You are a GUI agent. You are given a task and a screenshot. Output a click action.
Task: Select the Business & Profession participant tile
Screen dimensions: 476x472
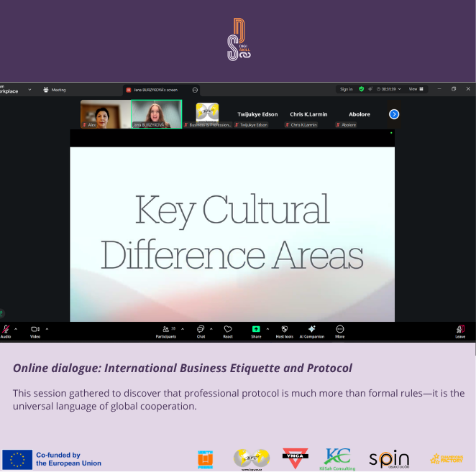pyautogui.click(x=207, y=114)
